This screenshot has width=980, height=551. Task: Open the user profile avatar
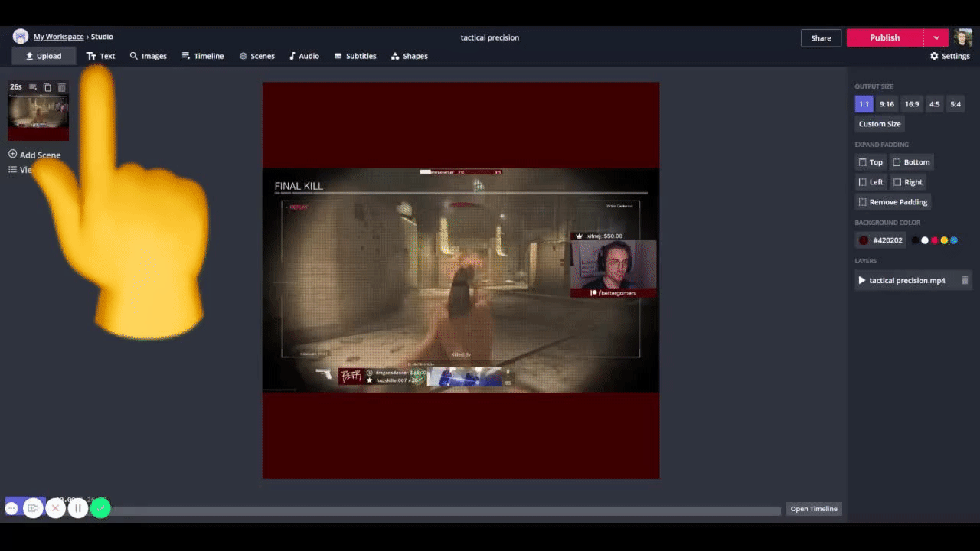[962, 37]
